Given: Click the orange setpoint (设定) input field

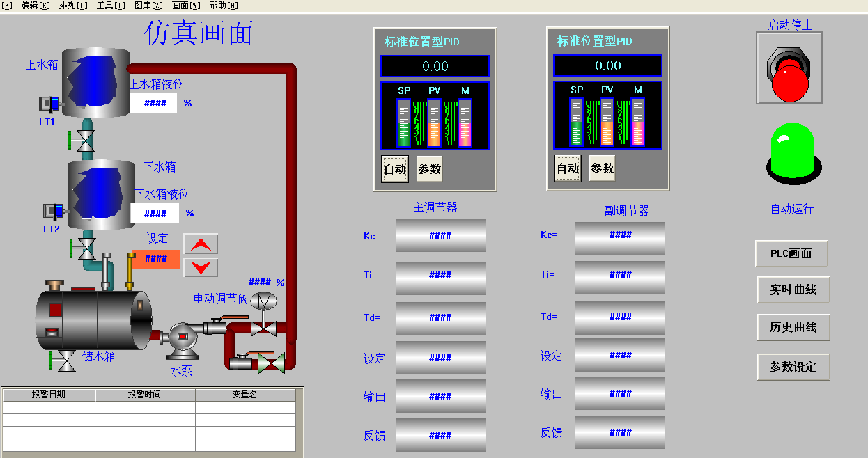Looking at the screenshot, I should [x=156, y=259].
